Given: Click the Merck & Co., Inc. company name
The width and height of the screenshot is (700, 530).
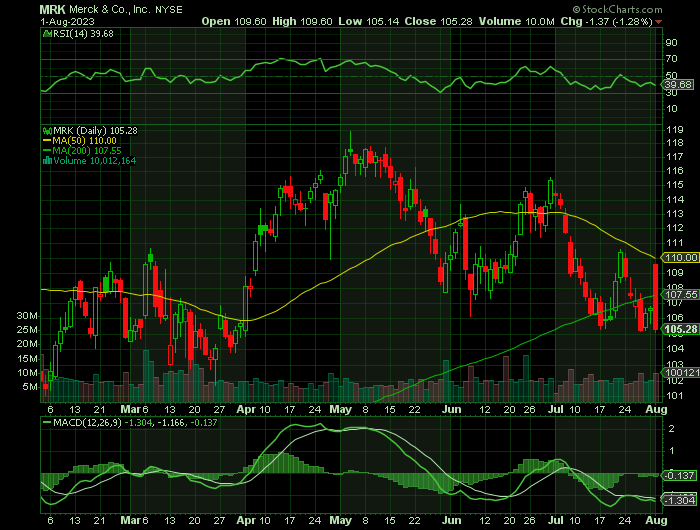Looking at the screenshot, I should [110, 9].
